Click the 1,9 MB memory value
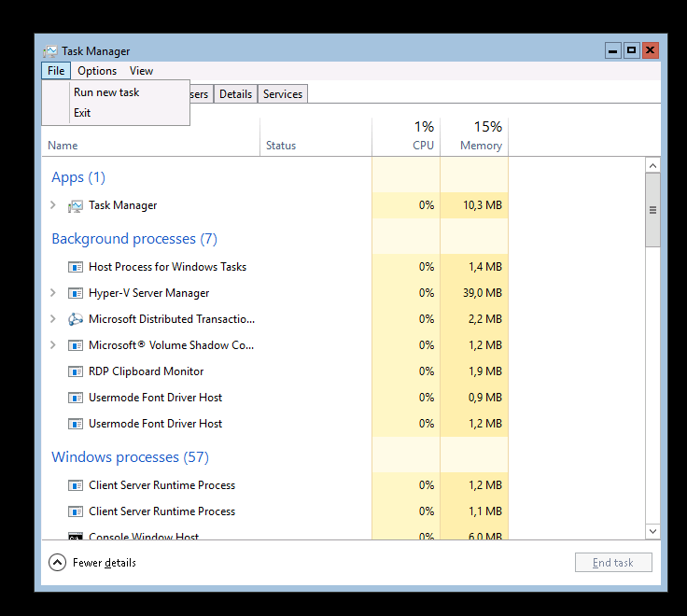The height and width of the screenshot is (616, 687). pyautogui.click(x=485, y=371)
